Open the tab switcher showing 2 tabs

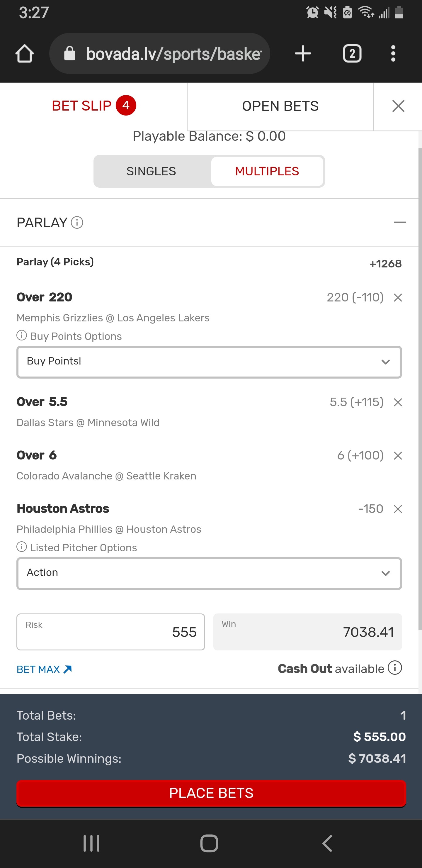pos(352,54)
